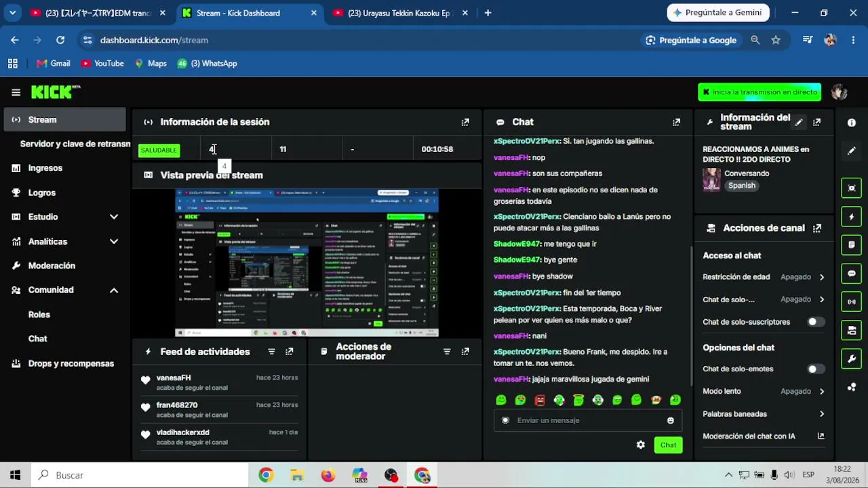The height and width of the screenshot is (488, 868).
Task: Open the info icon in the right rail
Action: point(852,123)
